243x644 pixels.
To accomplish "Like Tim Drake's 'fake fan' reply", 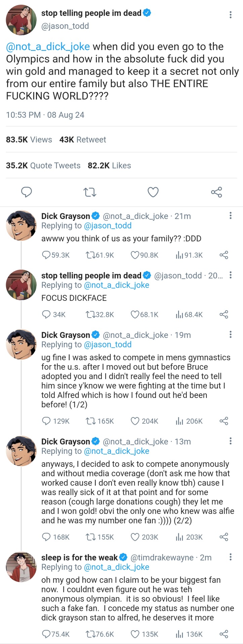I will point(135,634).
